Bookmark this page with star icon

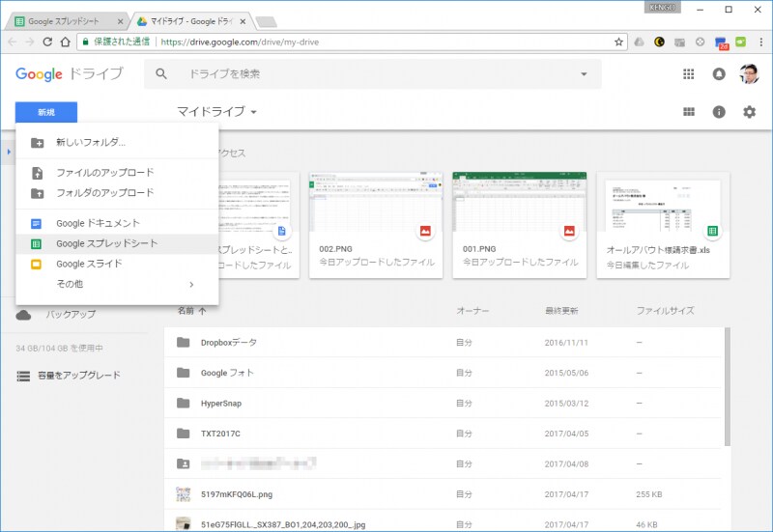point(618,42)
